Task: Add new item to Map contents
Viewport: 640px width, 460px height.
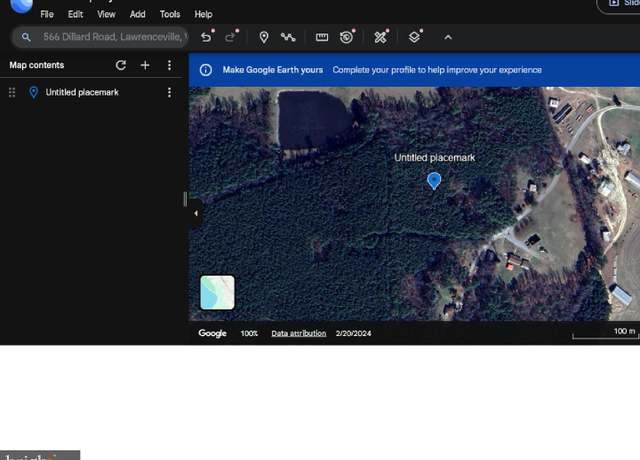Action: point(145,65)
